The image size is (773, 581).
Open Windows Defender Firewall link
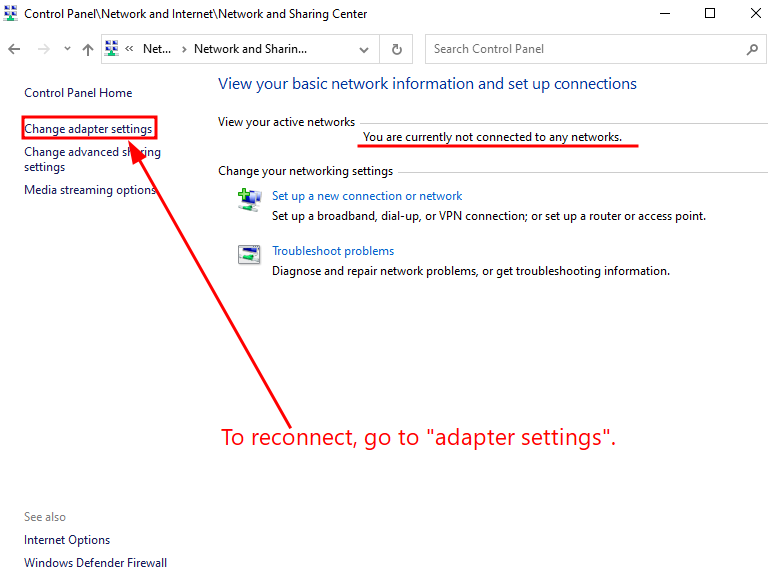click(x=95, y=563)
